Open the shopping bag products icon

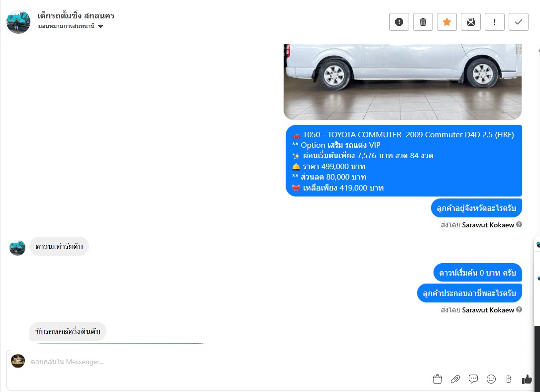[437, 379]
